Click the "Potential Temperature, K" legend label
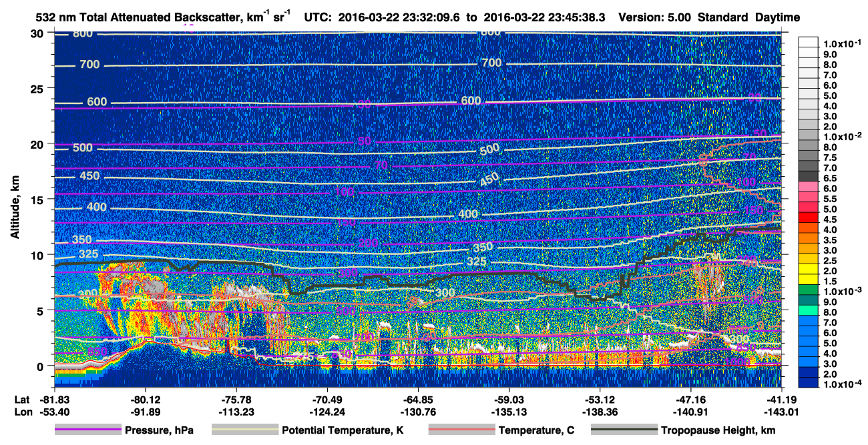Screen dimensions: 868x445 (x=343, y=430)
